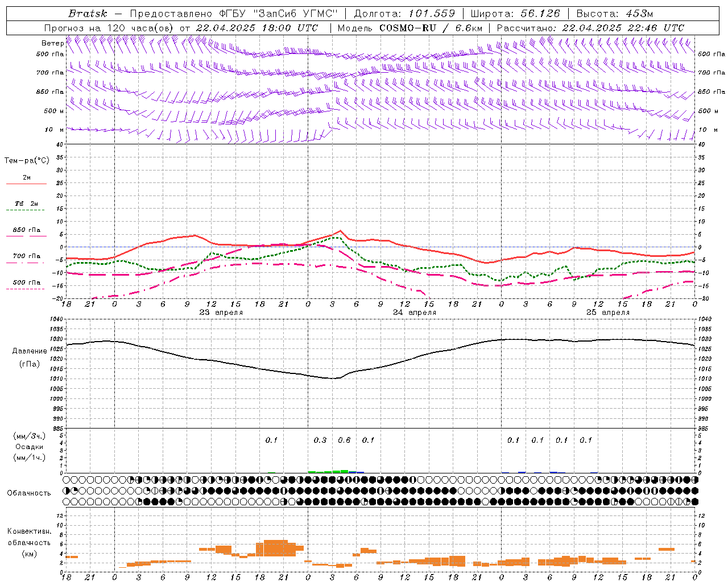Click the "Рассчитано: 22.04.2025 22:46 UTC" timestamp
The height and width of the screenshot is (582, 728).
click(x=590, y=28)
